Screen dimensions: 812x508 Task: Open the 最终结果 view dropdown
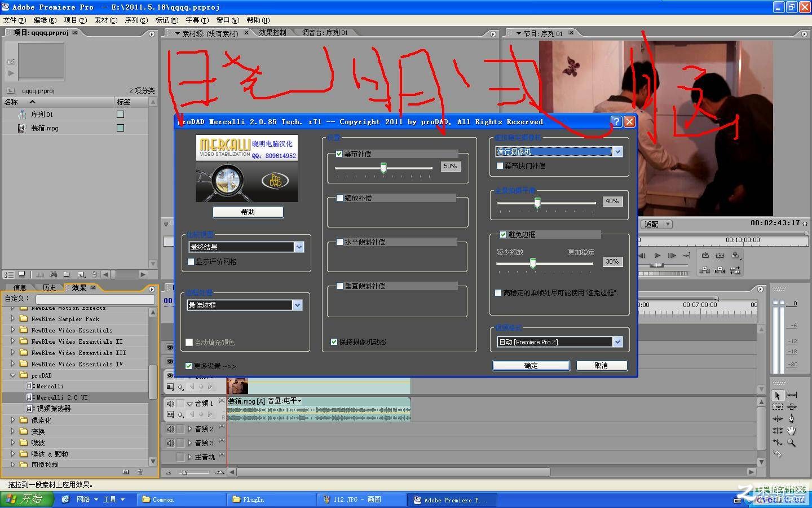point(299,247)
